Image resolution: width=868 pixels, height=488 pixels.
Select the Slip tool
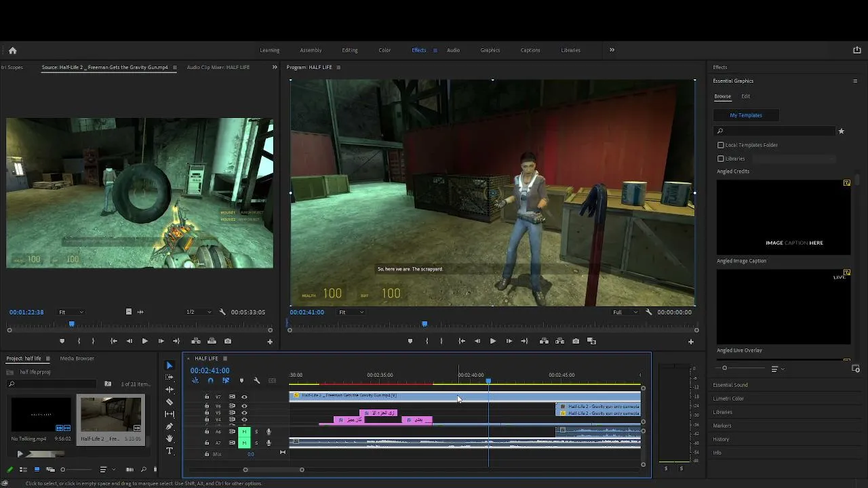(170, 414)
